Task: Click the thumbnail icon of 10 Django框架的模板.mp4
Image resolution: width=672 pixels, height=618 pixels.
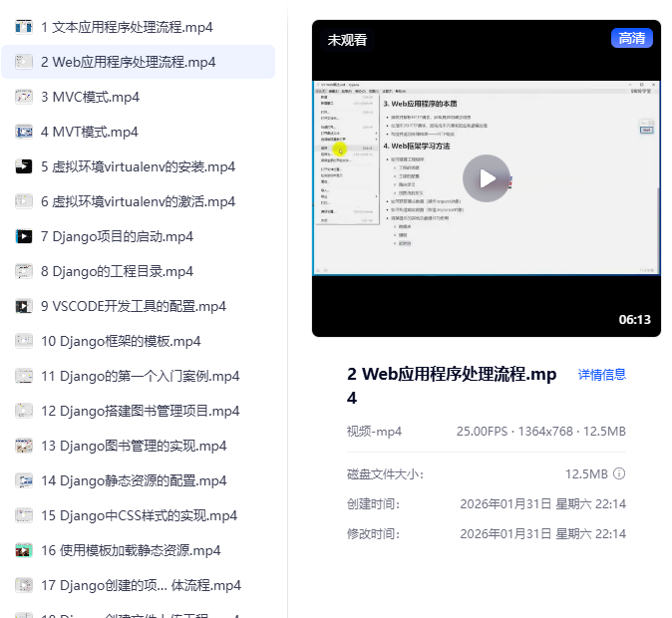Action: pos(24,341)
